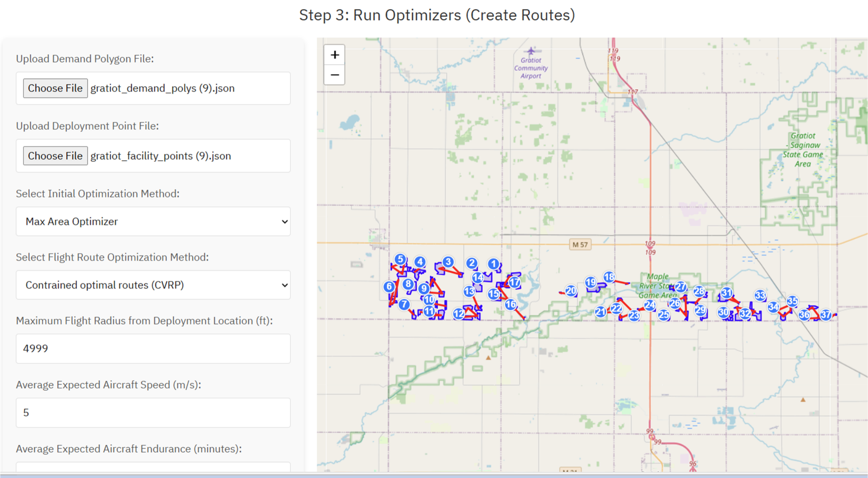The image size is (868, 478).
Task: Open the Initial Optimization Method dropdown
Action: pyautogui.click(x=153, y=221)
